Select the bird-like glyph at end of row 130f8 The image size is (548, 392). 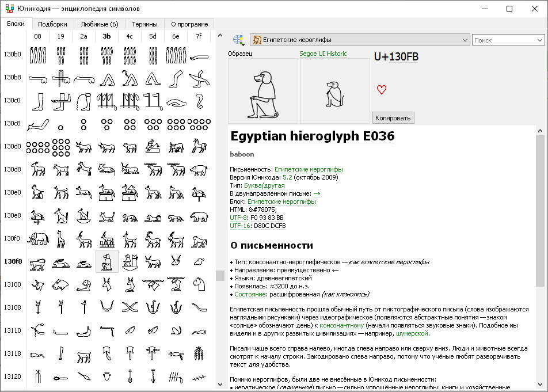(199, 262)
